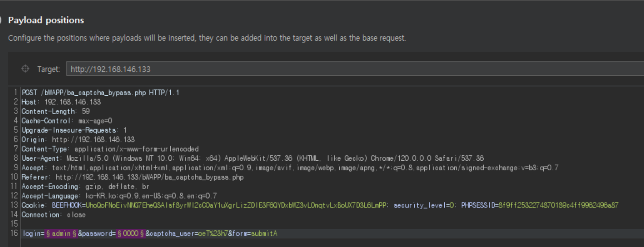The height and width of the screenshot is (247, 644).
Task: Click the captcha_user parameter value
Action: tap(213, 233)
